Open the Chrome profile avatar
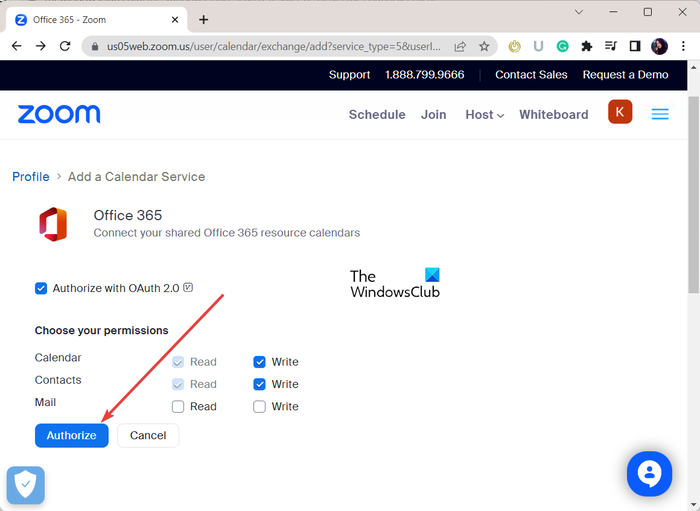The image size is (700, 511). 659,46
